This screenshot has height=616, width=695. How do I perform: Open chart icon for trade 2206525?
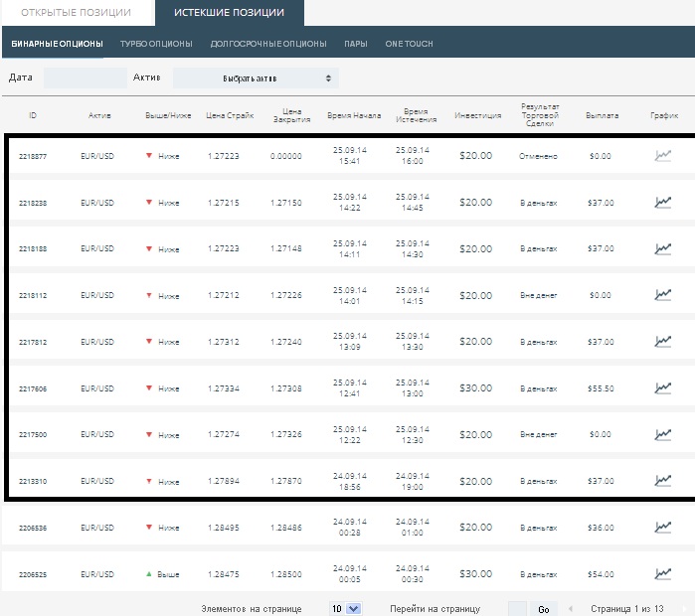(x=662, y=573)
